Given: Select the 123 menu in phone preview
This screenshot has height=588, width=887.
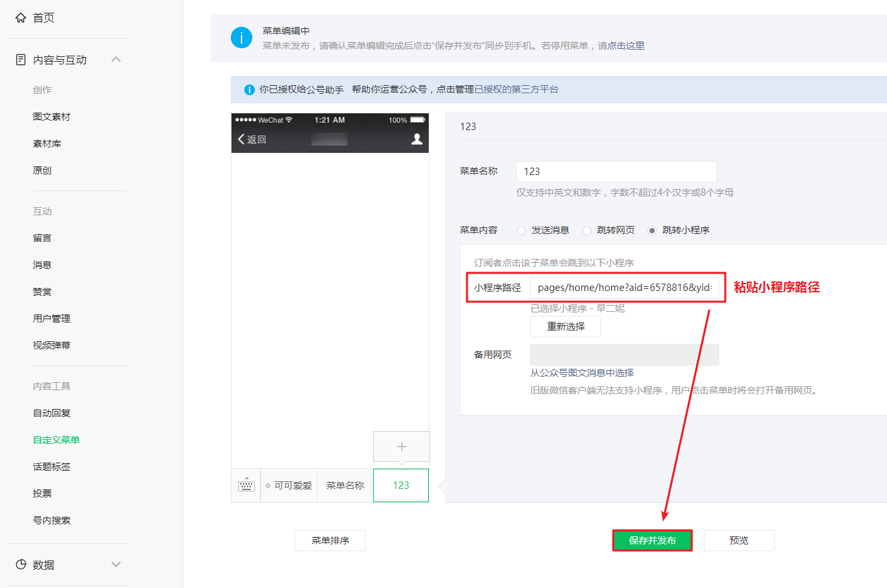Looking at the screenshot, I should (401, 485).
